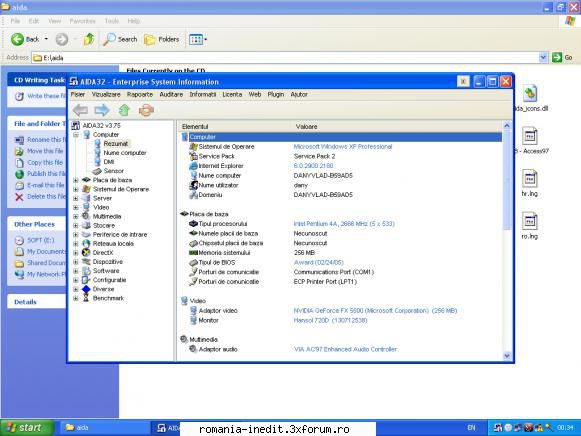
Task: Click the Benchmark hourglass icon
Action: 86,298
